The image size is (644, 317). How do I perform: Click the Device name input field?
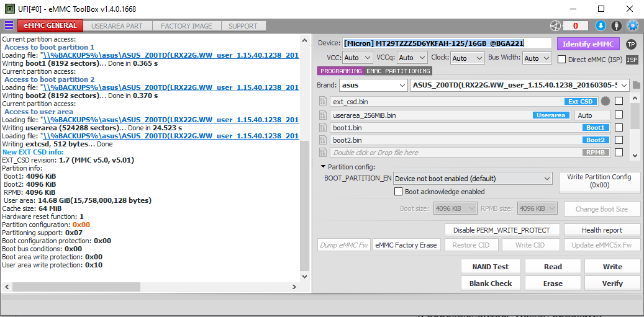(447, 43)
